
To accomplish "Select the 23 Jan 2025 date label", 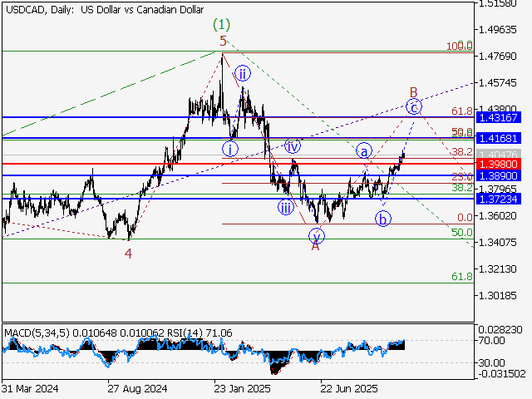I will click(243, 388).
